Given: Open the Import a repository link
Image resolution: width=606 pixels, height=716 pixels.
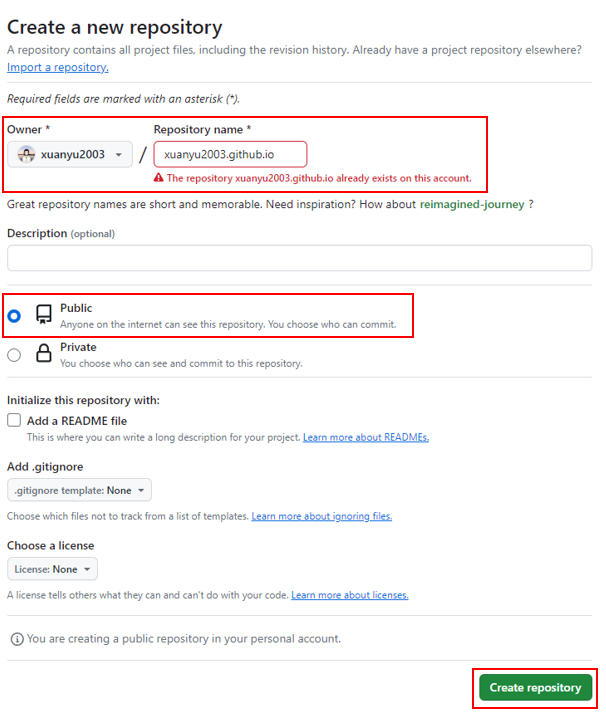Looking at the screenshot, I should 58,67.
